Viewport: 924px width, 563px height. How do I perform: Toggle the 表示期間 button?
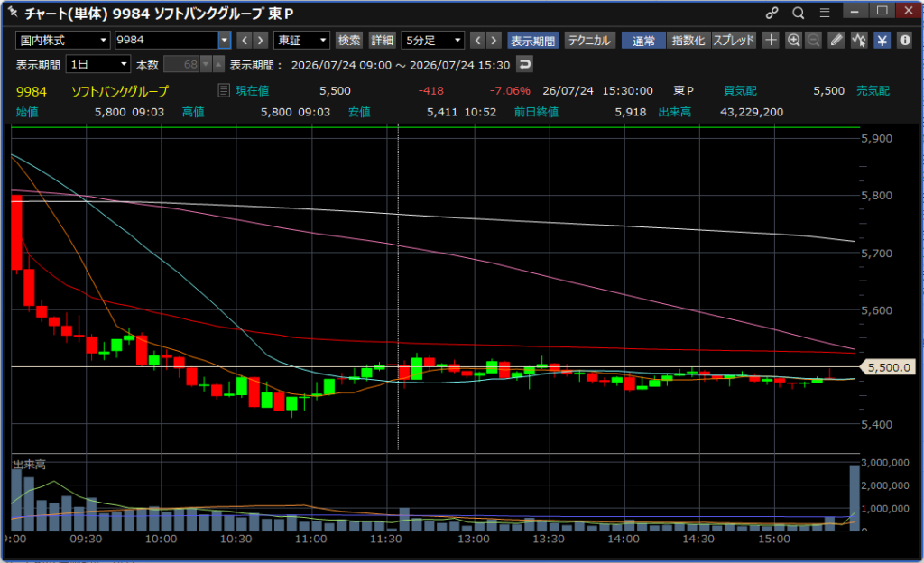[x=532, y=40]
